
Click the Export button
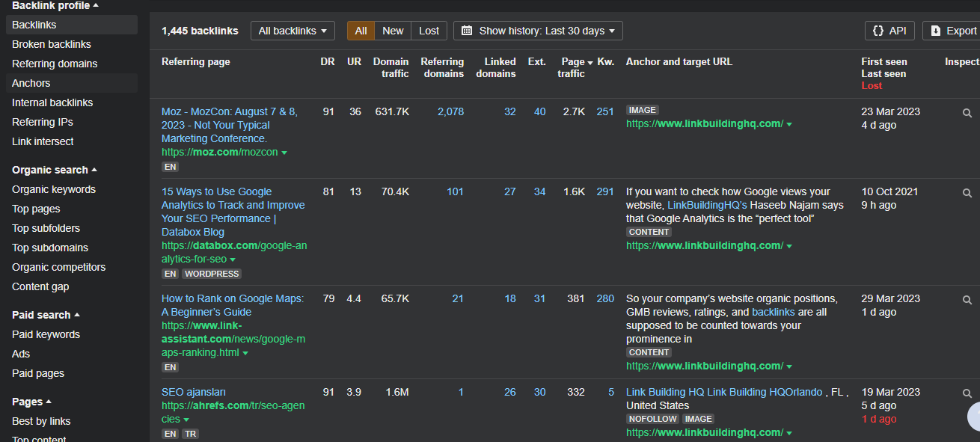[x=953, y=31]
